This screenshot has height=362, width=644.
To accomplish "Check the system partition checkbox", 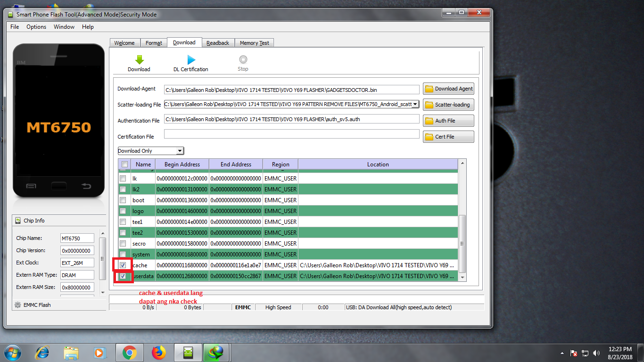I will [123, 255].
